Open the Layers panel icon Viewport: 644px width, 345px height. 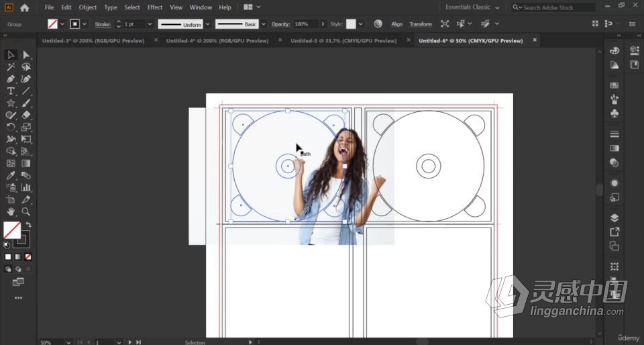[x=614, y=217]
